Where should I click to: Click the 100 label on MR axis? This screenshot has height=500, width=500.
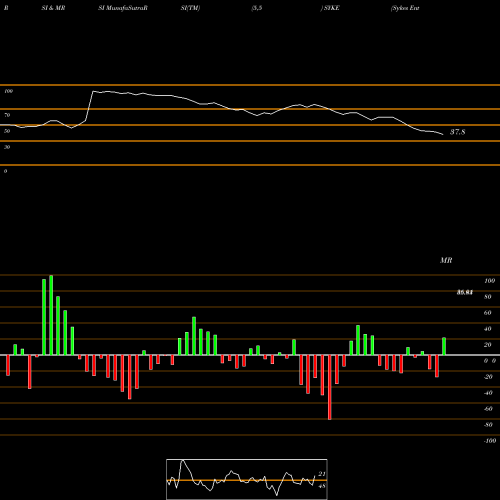coord(489,281)
